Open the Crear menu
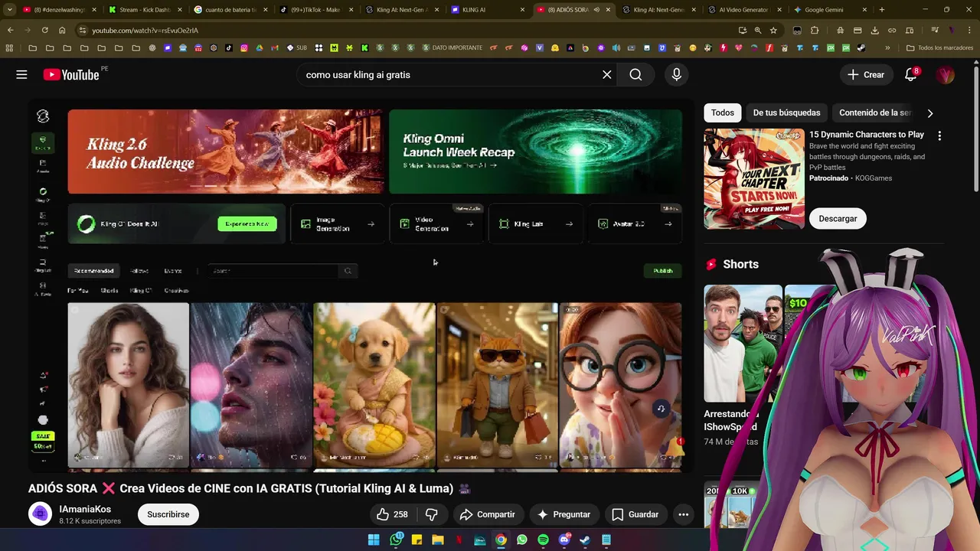980x551 pixels. tap(866, 74)
